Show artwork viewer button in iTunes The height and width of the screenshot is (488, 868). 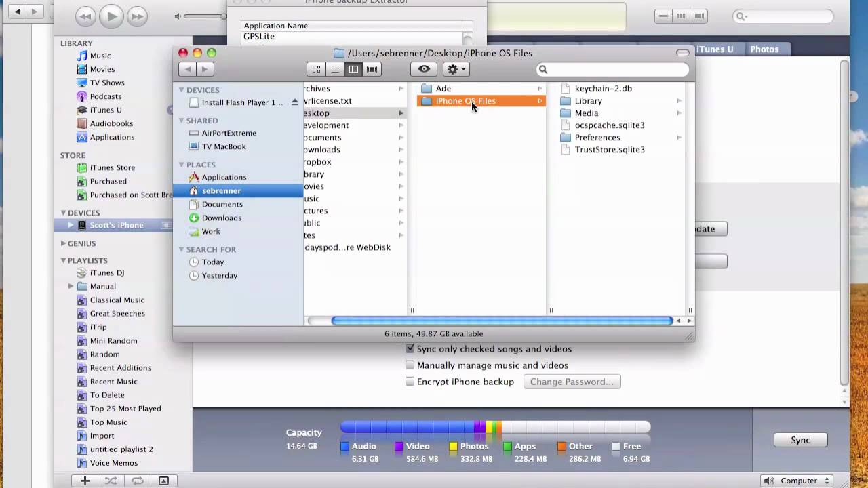tap(163, 481)
